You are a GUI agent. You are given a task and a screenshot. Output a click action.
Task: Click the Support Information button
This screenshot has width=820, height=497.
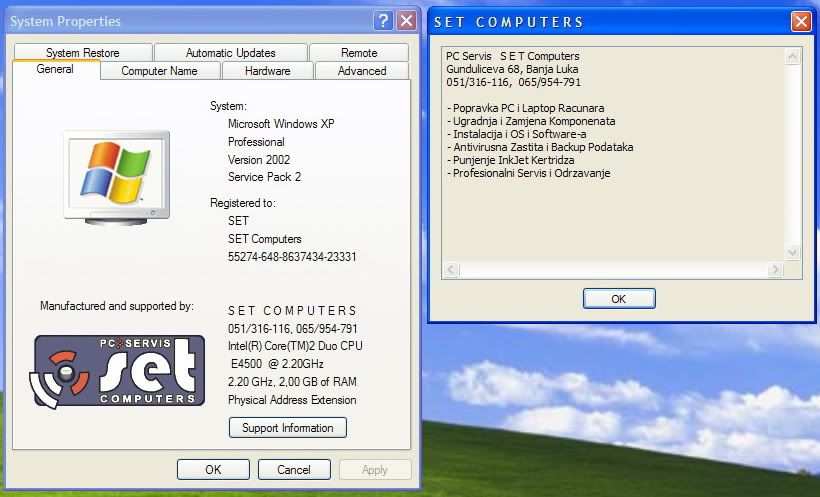pyautogui.click(x=288, y=427)
